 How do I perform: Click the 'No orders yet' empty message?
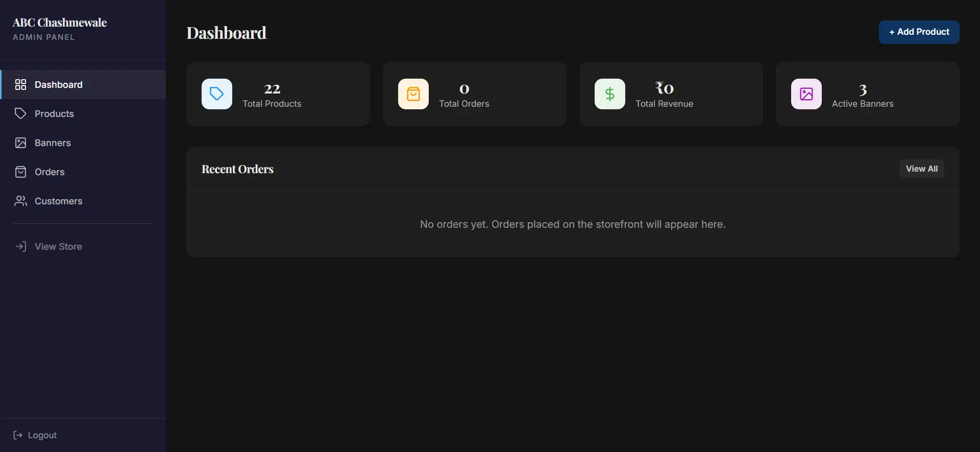coord(573,225)
